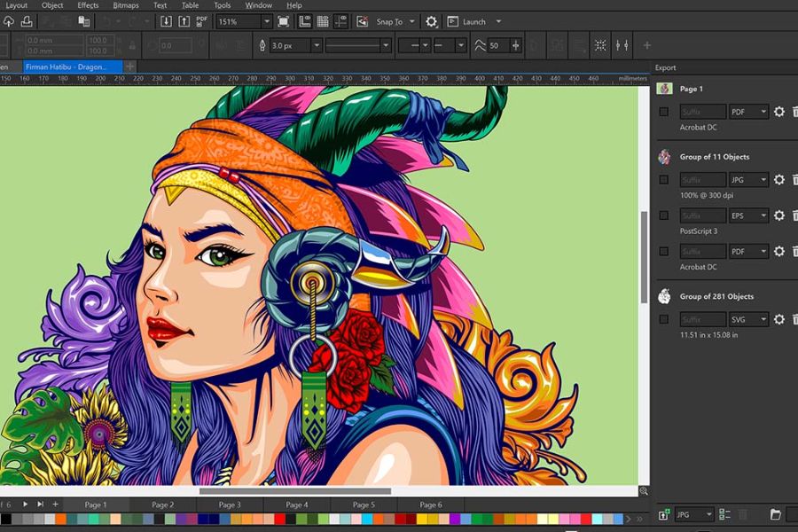
Task: Open settings gear for the Group of 11 Objects PDF row
Action: [778, 251]
